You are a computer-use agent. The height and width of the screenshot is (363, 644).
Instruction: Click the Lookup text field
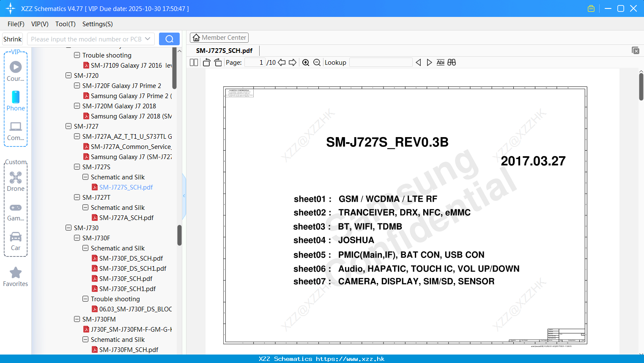click(381, 62)
